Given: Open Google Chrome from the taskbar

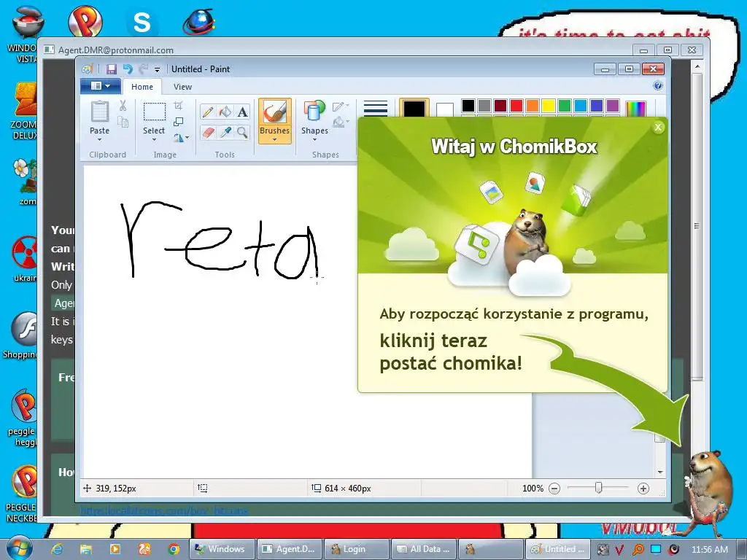Looking at the screenshot, I should pyautogui.click(x=174, y=549).
